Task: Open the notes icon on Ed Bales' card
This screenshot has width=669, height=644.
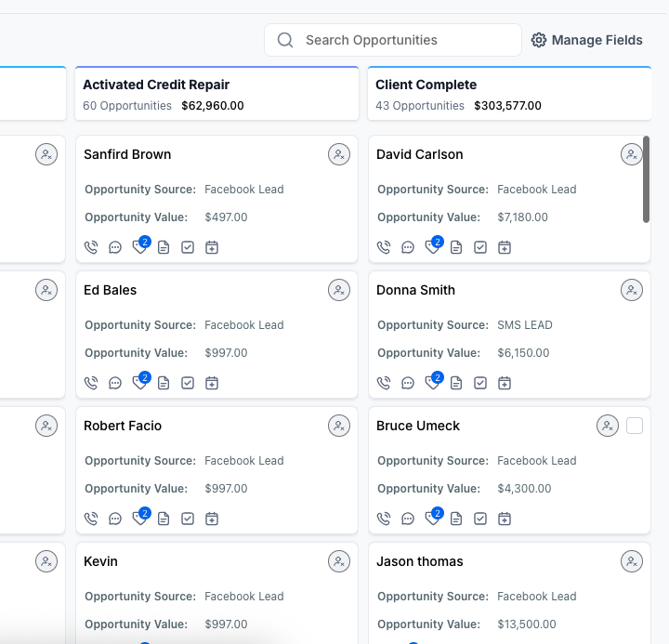Action: [164, 383]
